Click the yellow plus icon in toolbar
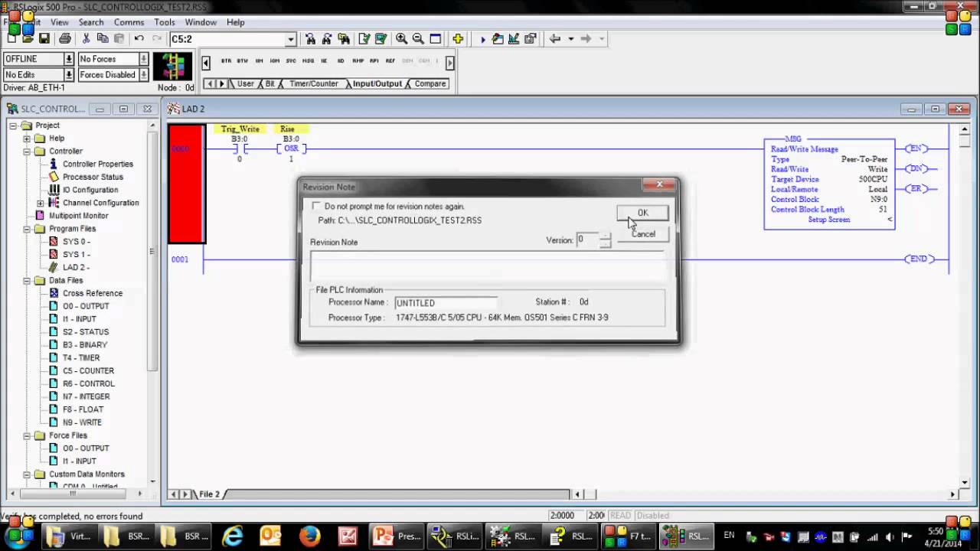980x551 pixels. (x=458, y=39)
